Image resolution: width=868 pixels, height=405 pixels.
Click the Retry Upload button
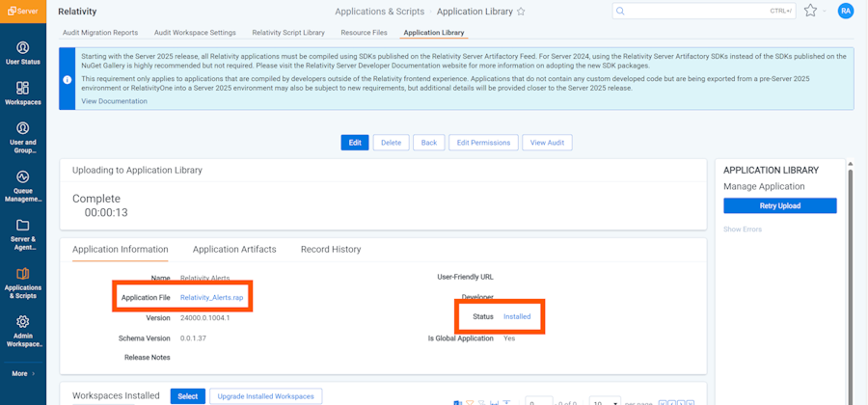pyautogui.click(x=780, y=205)
